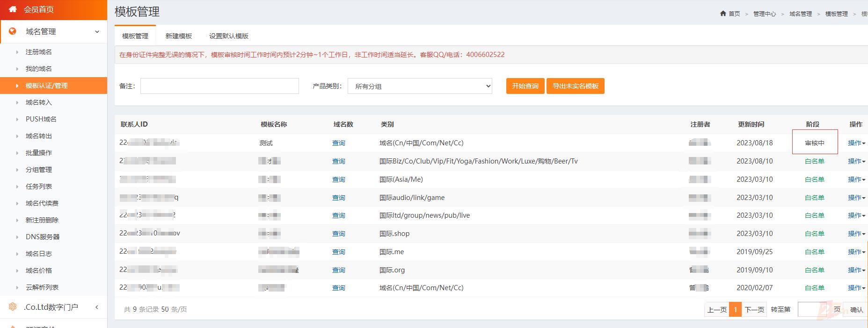
Task: Click the 导出未实名模板 button
Action: 576,86
